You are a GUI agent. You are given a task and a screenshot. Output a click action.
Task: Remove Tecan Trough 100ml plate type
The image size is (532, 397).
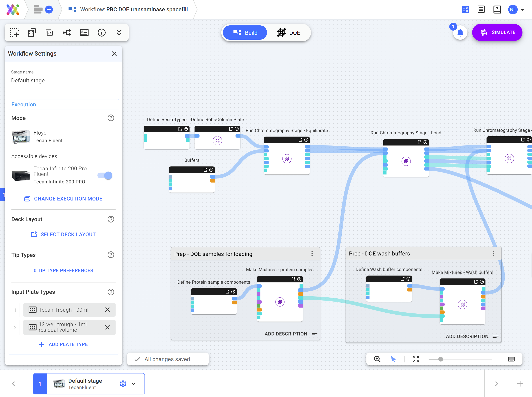[107, 310]
